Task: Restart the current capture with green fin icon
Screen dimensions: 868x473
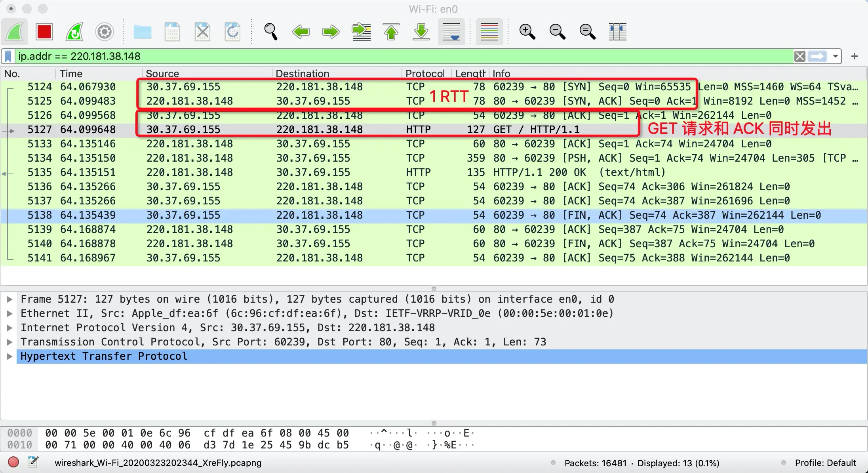Action: click(74, 32)
